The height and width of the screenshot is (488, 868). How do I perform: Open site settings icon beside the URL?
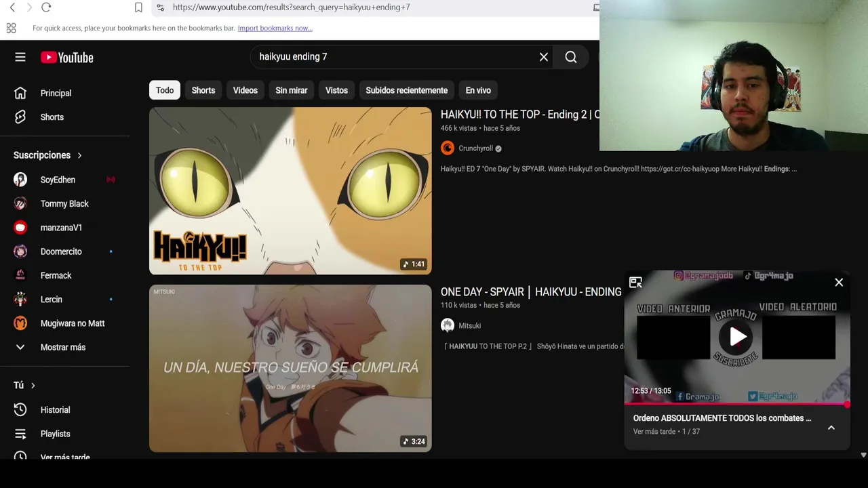(160, 7)
